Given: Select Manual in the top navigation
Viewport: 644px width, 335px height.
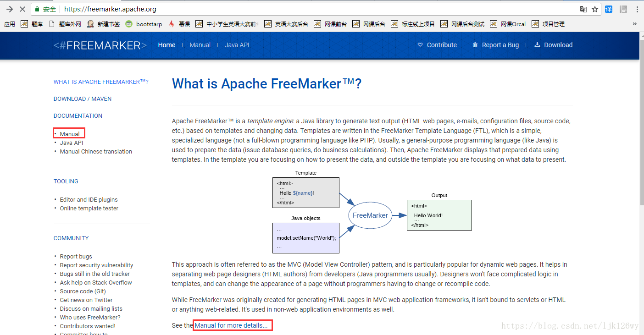Looking at the screenshot, I should tap(200, 45).
